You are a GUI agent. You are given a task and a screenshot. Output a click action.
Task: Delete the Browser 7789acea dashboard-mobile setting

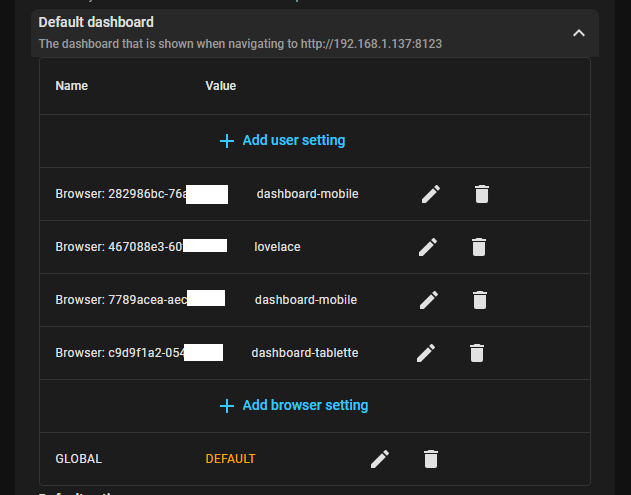tap(479, 299)
